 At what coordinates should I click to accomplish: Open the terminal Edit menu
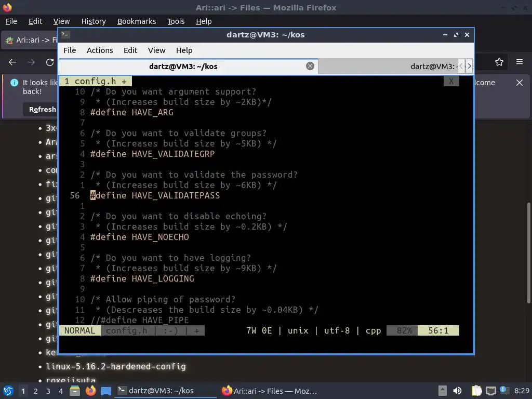click(x=130, y=50)
